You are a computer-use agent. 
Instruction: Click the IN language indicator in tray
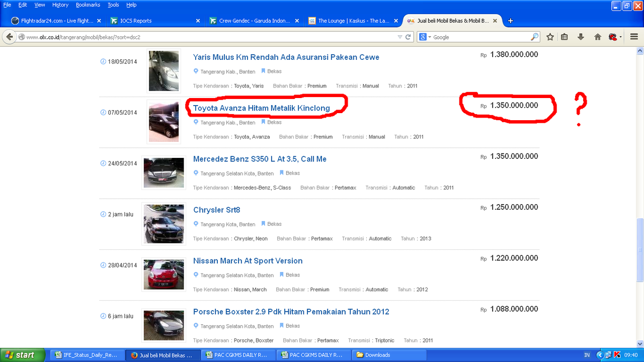[587, 355]
